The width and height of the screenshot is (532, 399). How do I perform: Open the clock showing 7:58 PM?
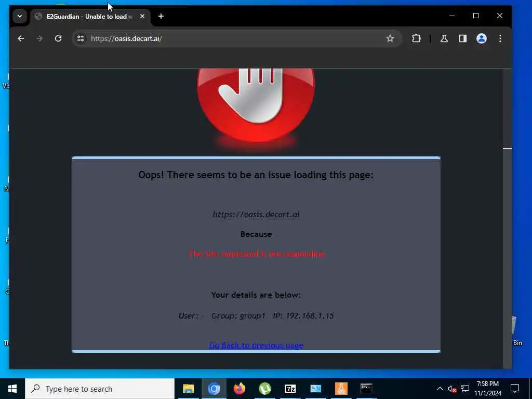pos(488,389)
